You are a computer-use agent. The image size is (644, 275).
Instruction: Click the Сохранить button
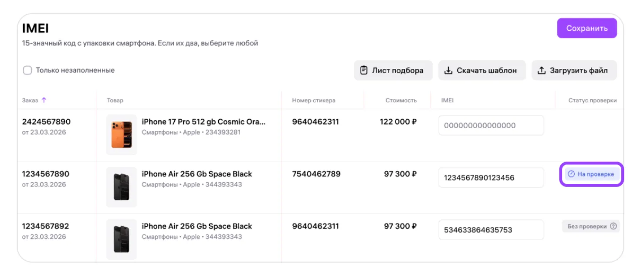[x=586, y=28]
